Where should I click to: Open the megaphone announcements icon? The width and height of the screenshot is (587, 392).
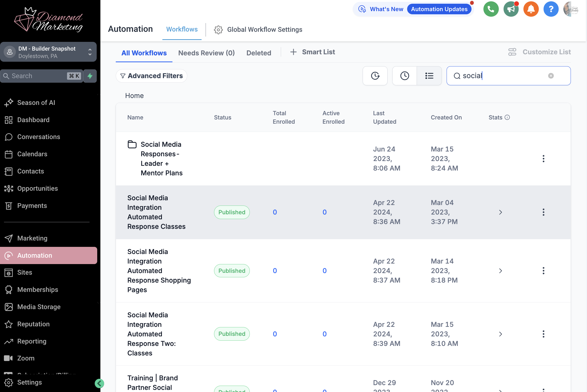click(x=511, y=9)
